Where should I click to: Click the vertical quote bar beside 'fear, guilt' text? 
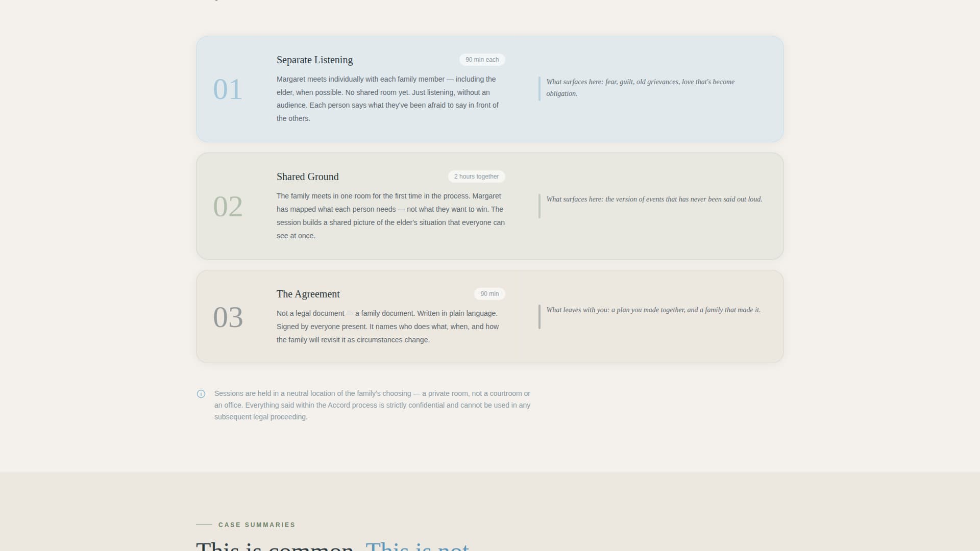[x=540, y=87]
